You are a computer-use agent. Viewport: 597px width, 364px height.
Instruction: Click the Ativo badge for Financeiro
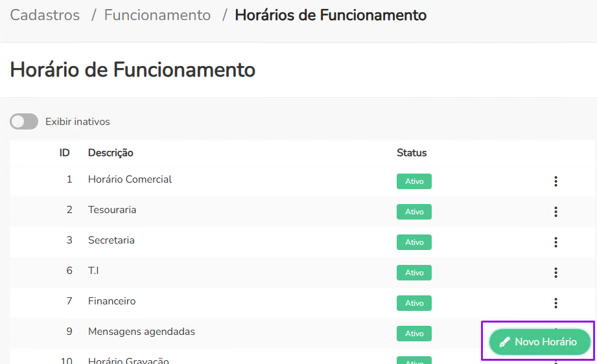click(x=414, y=303)
